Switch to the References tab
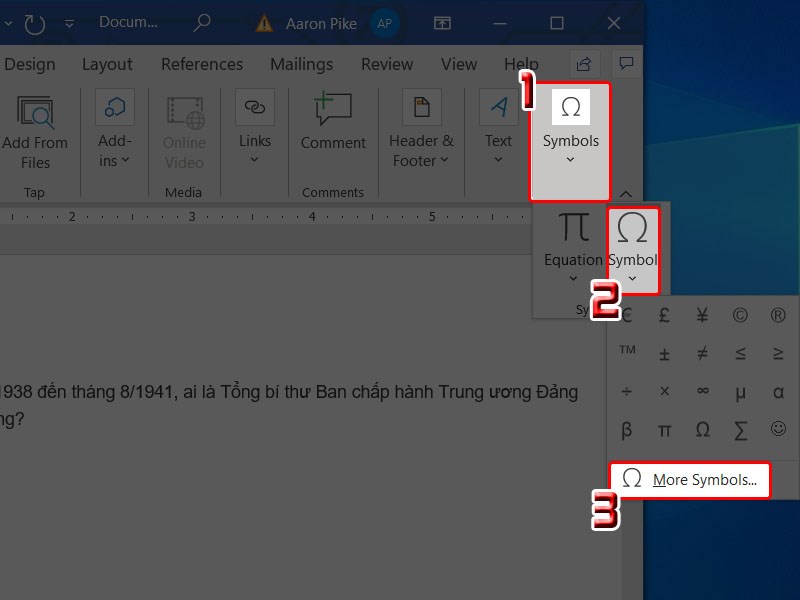This screenshot has height=600, width=800. 202,64
